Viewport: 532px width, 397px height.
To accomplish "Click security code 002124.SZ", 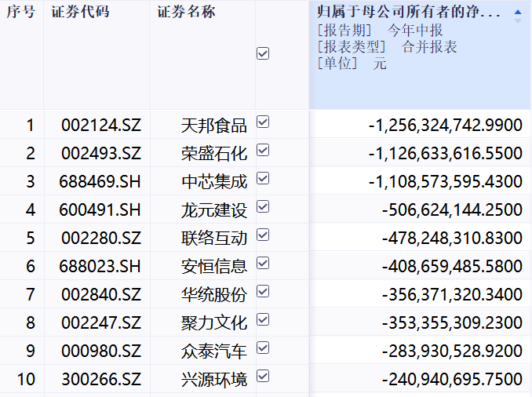I will pyautogui.click(x=101, y=126).
